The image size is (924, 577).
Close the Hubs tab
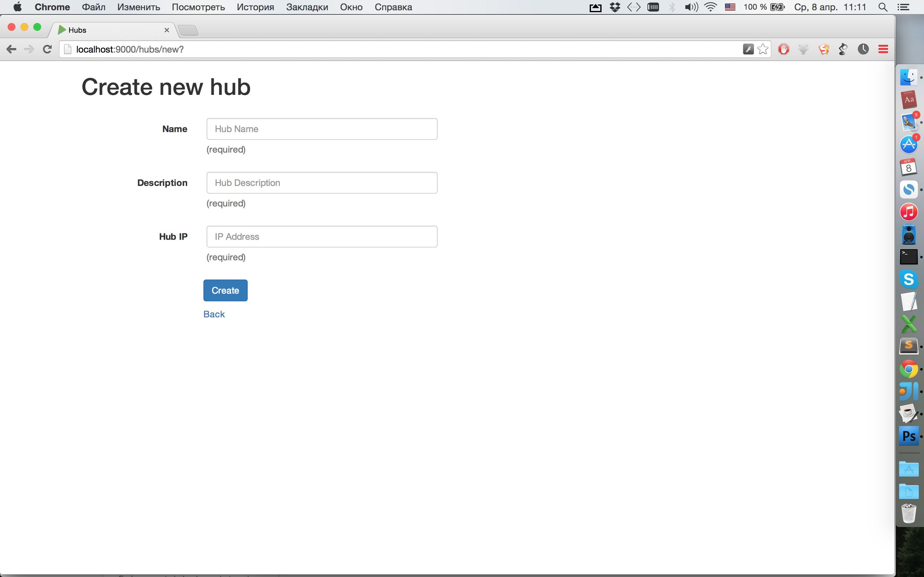(x=167, y=30)
